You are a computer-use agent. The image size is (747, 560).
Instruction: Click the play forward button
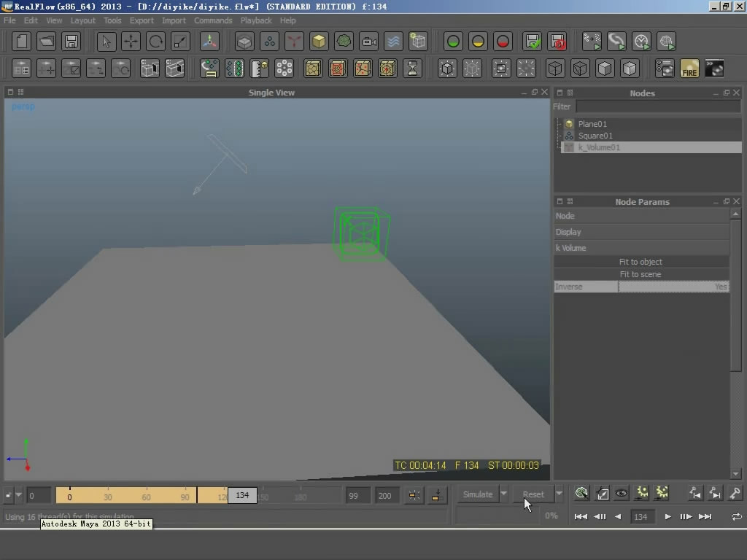(x=667, y=517)
